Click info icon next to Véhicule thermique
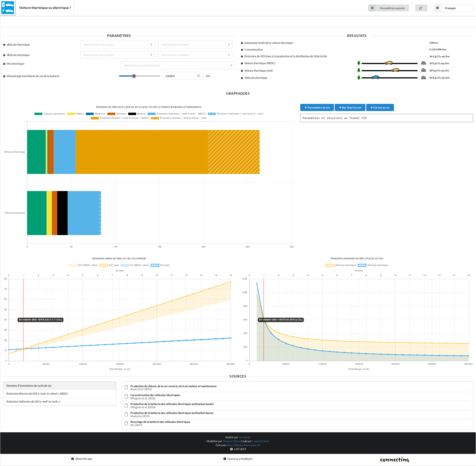 pyautogui.click(x=4, y=45)
